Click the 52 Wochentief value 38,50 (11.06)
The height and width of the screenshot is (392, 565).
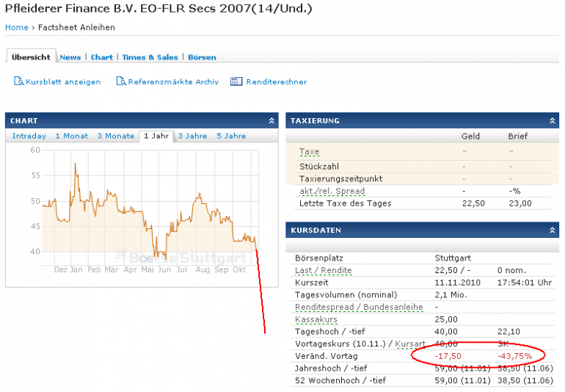coord(525,381)
